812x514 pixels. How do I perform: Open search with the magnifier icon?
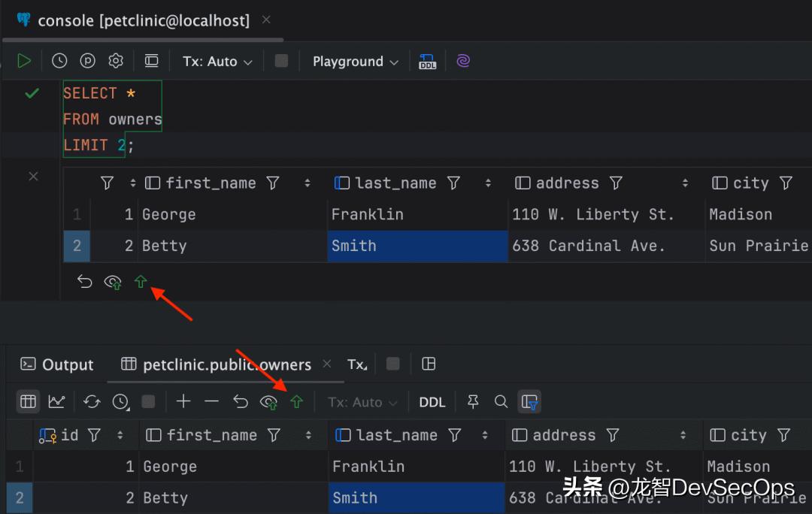pyautogui.click(x=501, y=402)
